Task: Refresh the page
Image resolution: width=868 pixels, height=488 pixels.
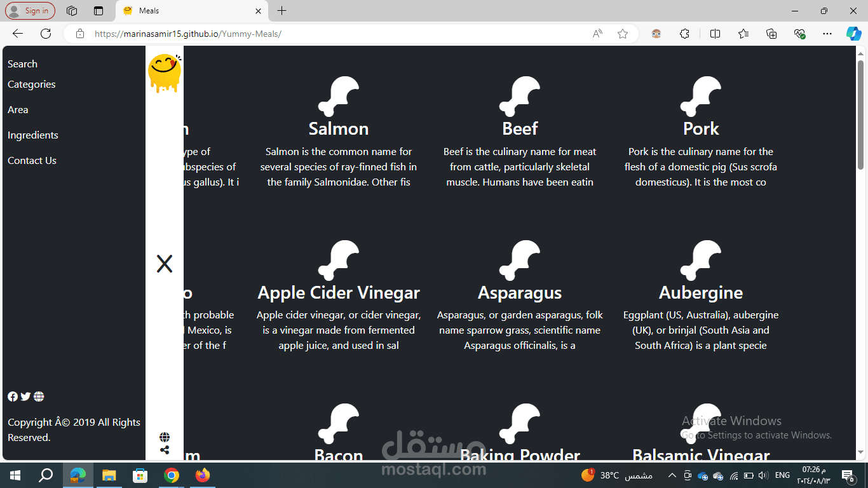Action: click(46, 34)
